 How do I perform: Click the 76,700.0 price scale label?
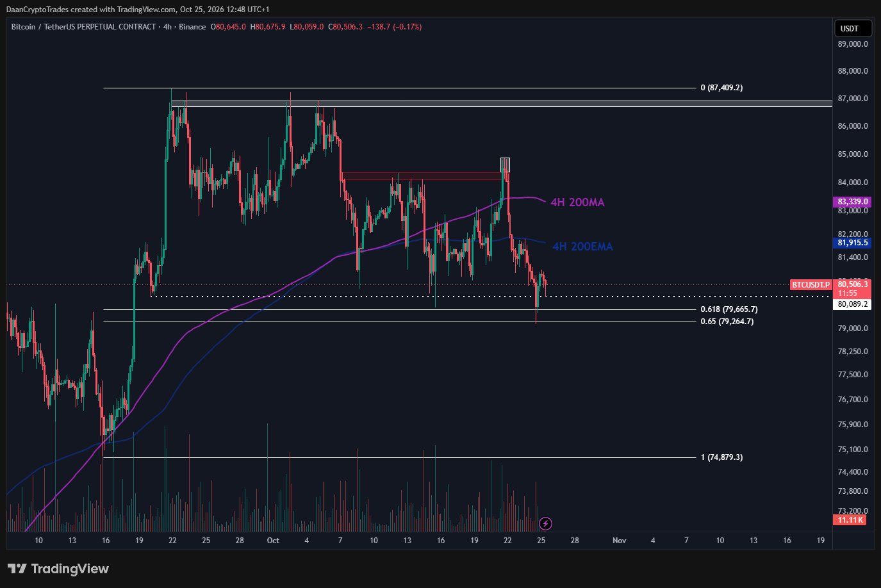tap(853, 400)
